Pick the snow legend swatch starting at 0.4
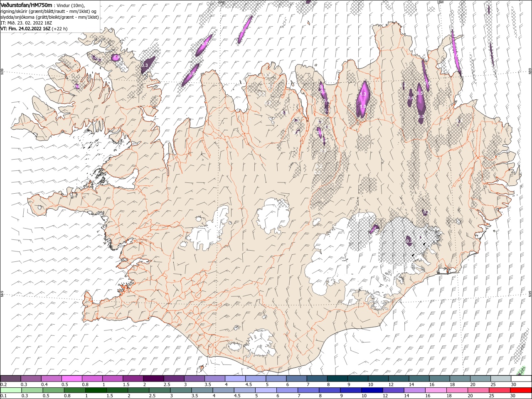Image resolution: width=532 pixels, height=399 pixels. (52, 378)
